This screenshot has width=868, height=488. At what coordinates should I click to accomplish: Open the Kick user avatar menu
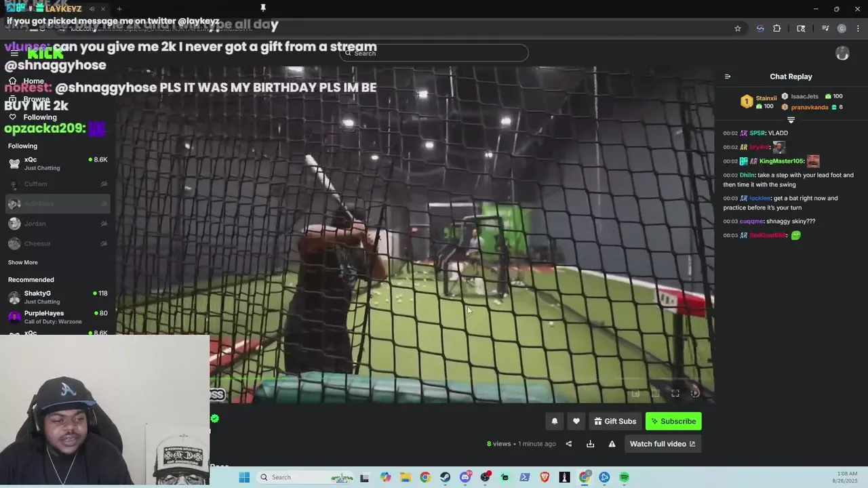coord(842,54)
